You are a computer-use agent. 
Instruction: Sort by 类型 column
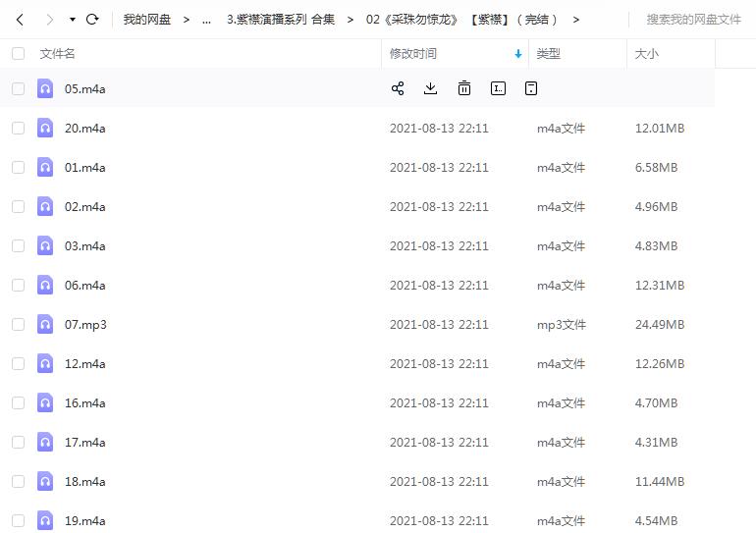coord(548,53)
